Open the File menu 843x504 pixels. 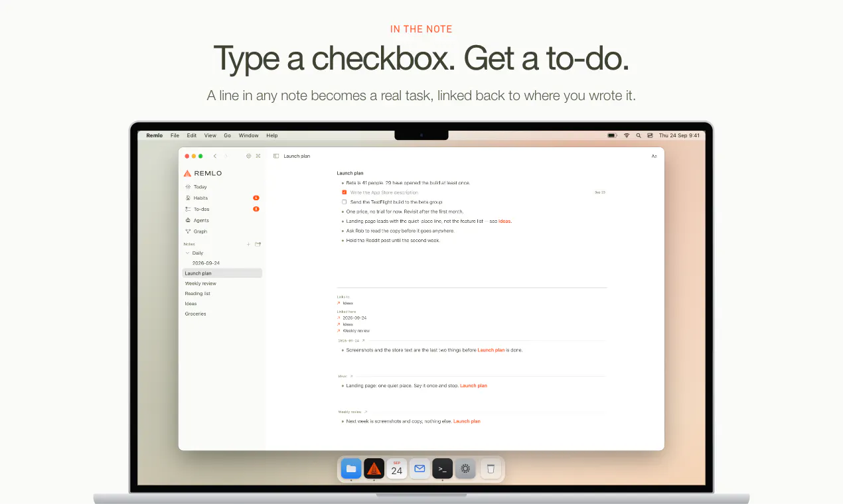(175, 135)
